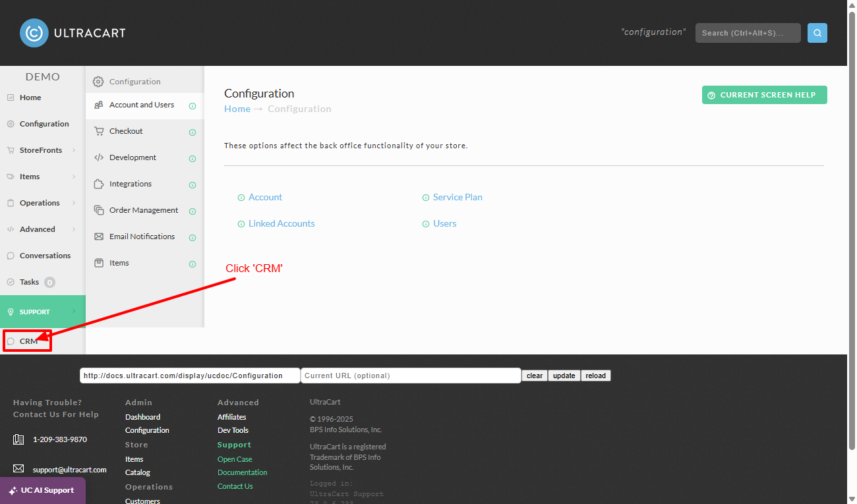
Task: Click the Conversations chat bubble icon
Action: point(11,256)
